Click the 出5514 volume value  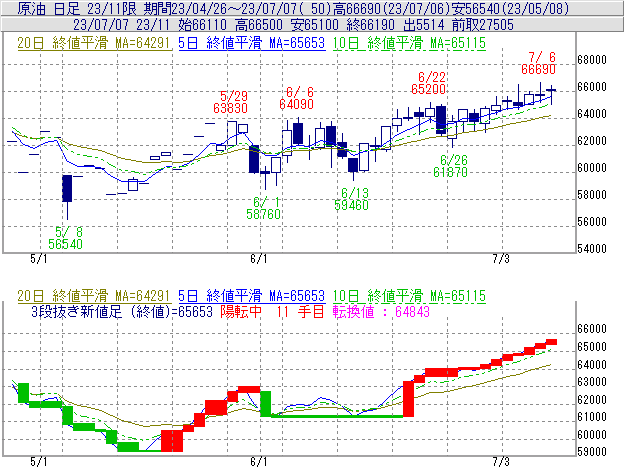click(x=423, y=25)
